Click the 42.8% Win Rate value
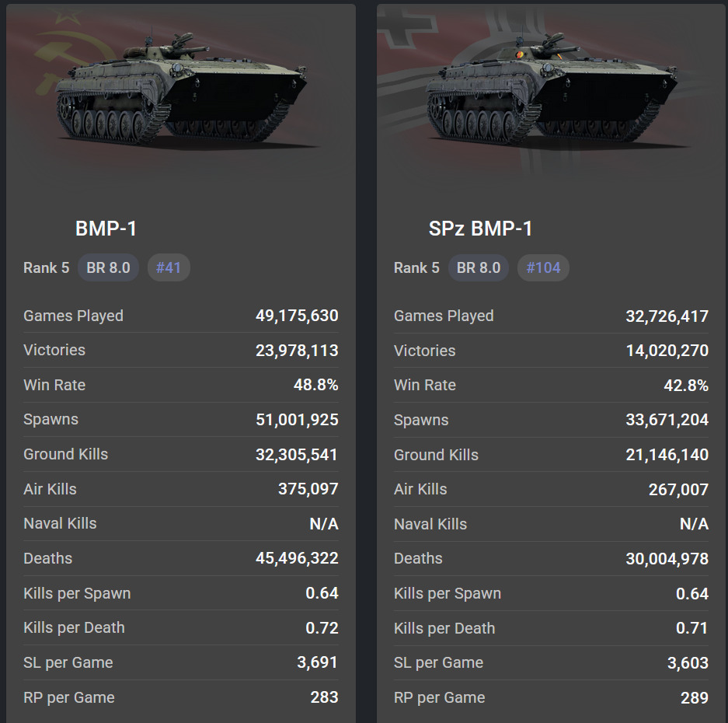Screen dimensions: 728x723 [x=686, y=385]
